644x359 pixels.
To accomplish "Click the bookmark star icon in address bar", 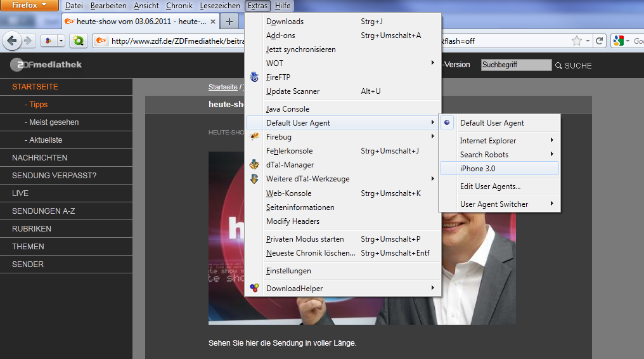I will (x=577, y=41).
